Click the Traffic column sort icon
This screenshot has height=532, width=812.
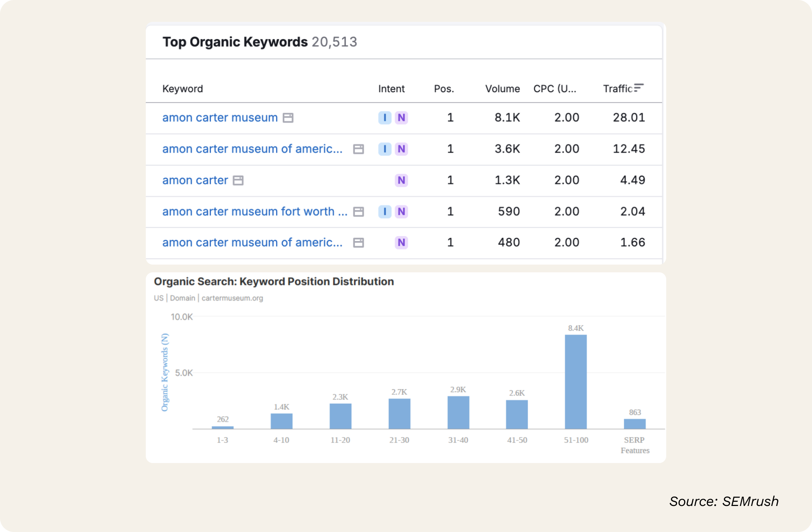pyautogui.click(x=639, y=88)
